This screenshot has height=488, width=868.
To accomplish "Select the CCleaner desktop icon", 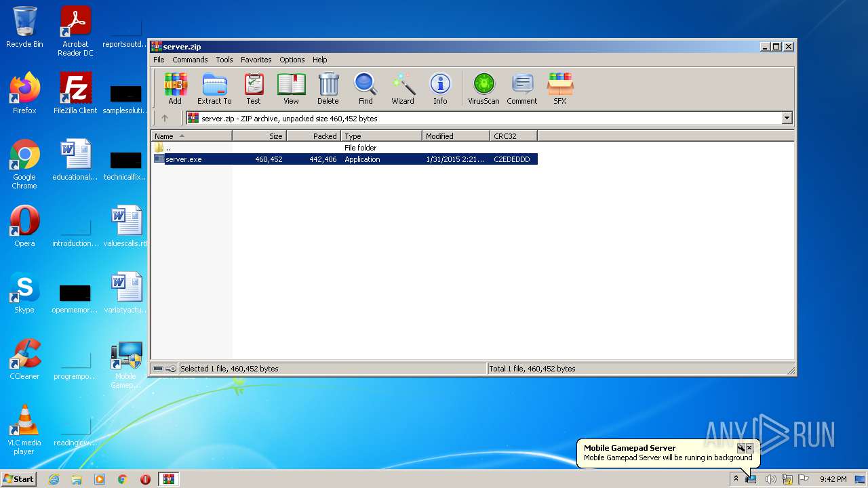I will [24, 359].
